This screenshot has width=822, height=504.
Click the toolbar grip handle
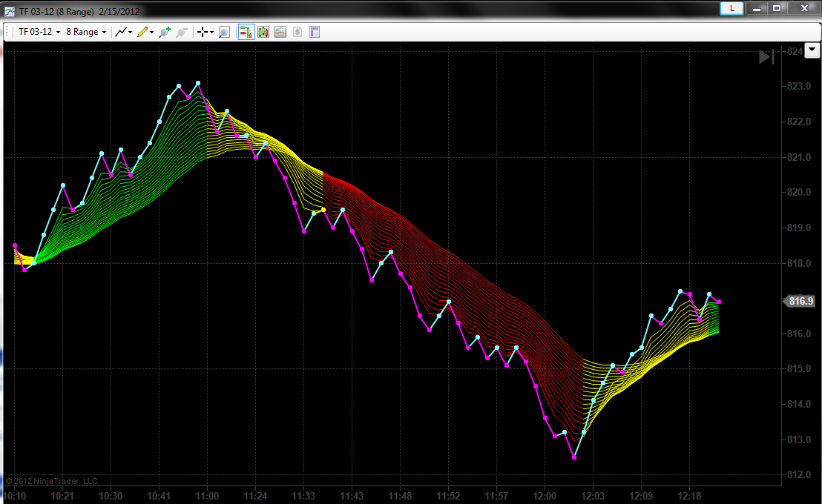point(7,32)
